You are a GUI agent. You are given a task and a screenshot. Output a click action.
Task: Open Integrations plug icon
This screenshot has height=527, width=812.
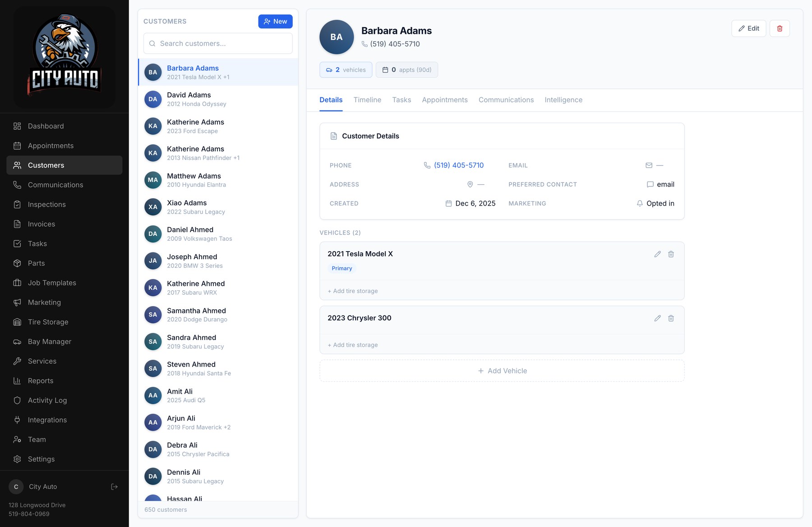[17, 420]
